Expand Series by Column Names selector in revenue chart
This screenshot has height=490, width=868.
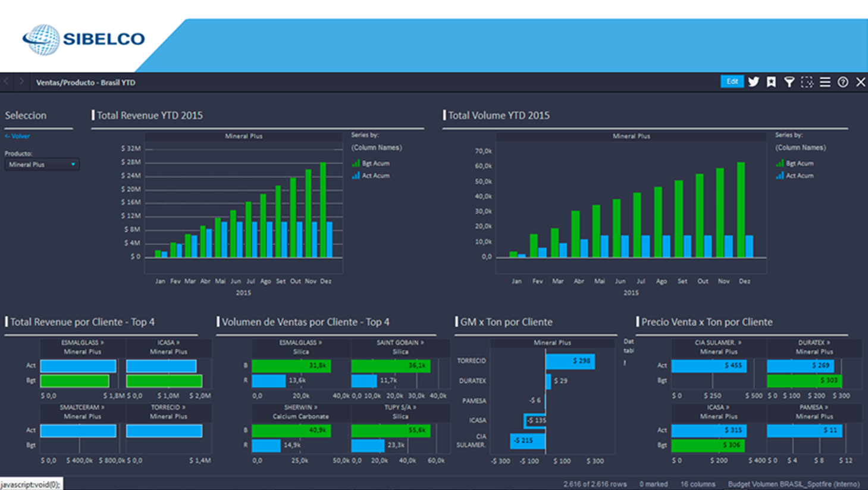click(377, 148)
